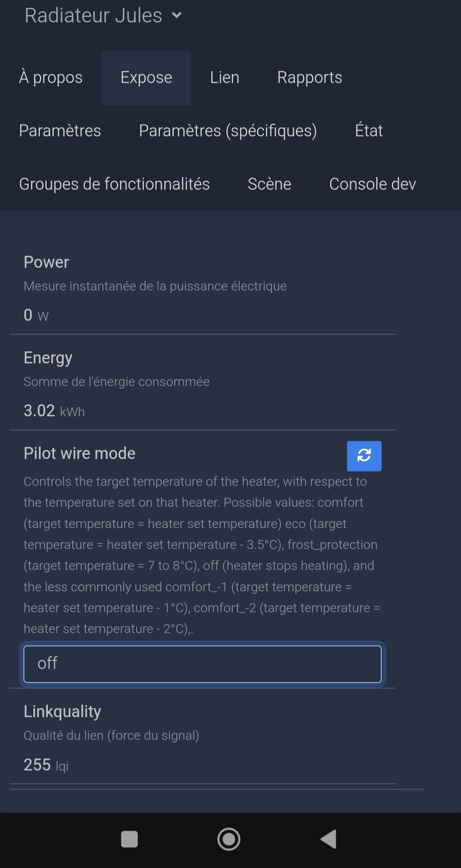
Task: Tap the Android home circle button
Action: pyautogui.click(x=229, y=839)
